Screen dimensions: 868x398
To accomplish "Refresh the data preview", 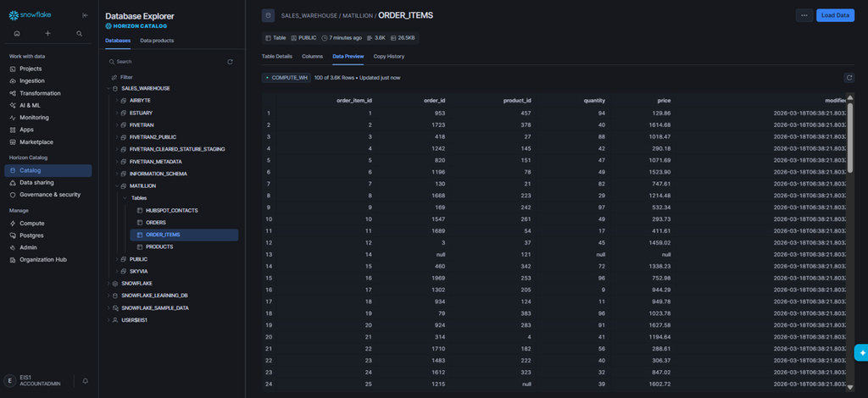I will tap(849, 78).
